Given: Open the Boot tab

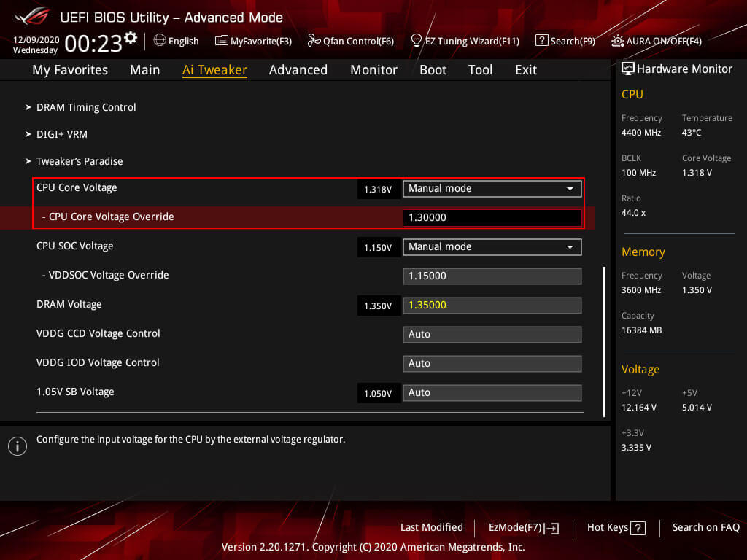Looking at the screenshot, I should click(x=433, y=70).
